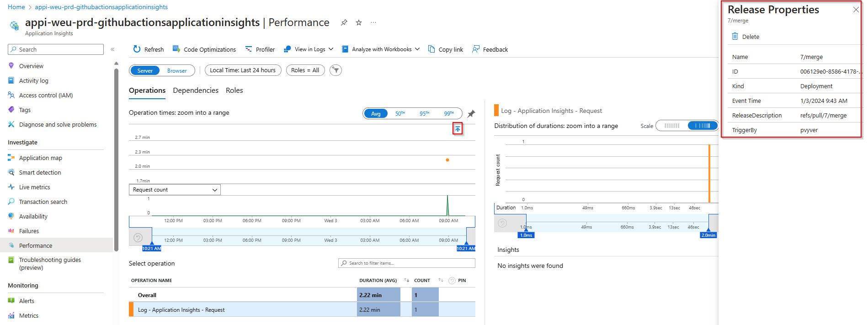Select the Operations tab
Viewport: 868px width, 325px height.
(147, 91)
